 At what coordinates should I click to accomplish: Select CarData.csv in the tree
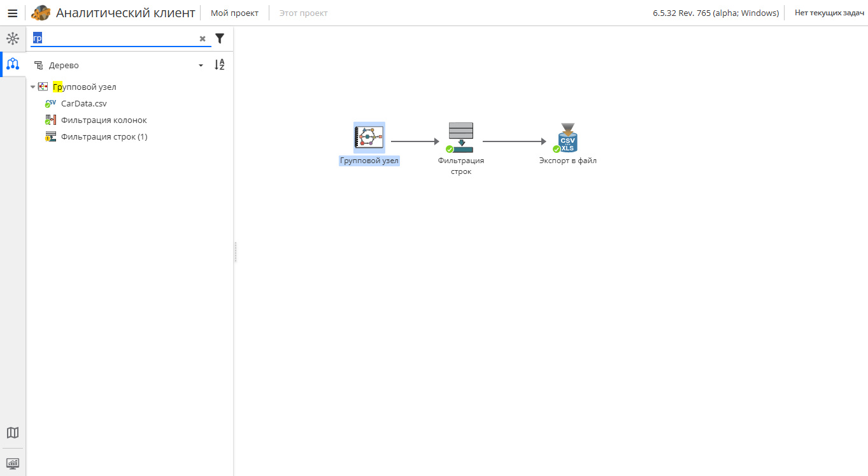point(83,104)
